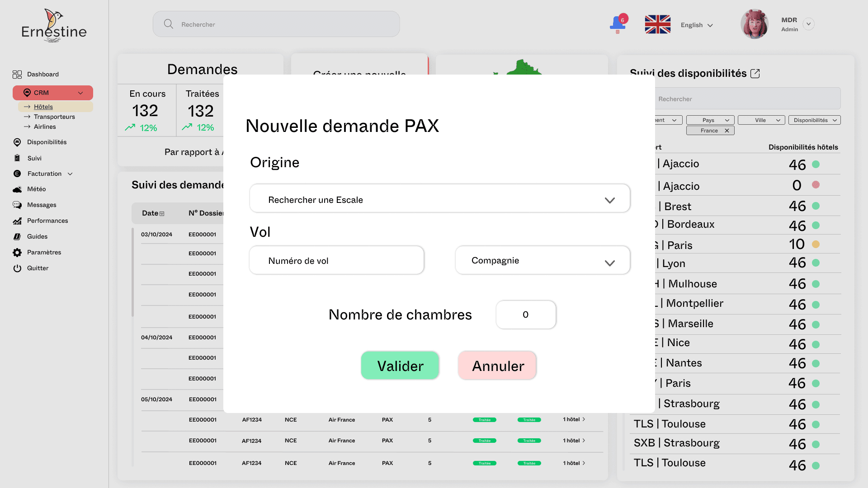Click the search magnifier icon
This screenshot has height=488, width=868.
(x=169, y=24)
